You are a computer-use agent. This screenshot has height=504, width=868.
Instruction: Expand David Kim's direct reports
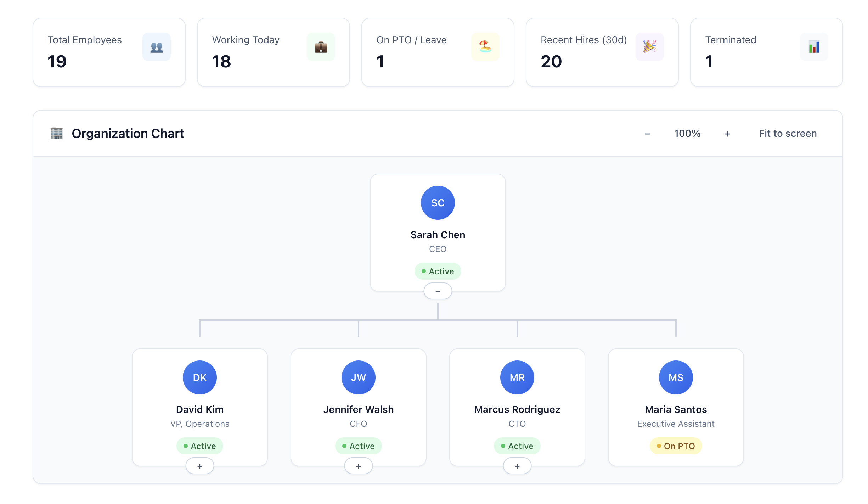200,466
